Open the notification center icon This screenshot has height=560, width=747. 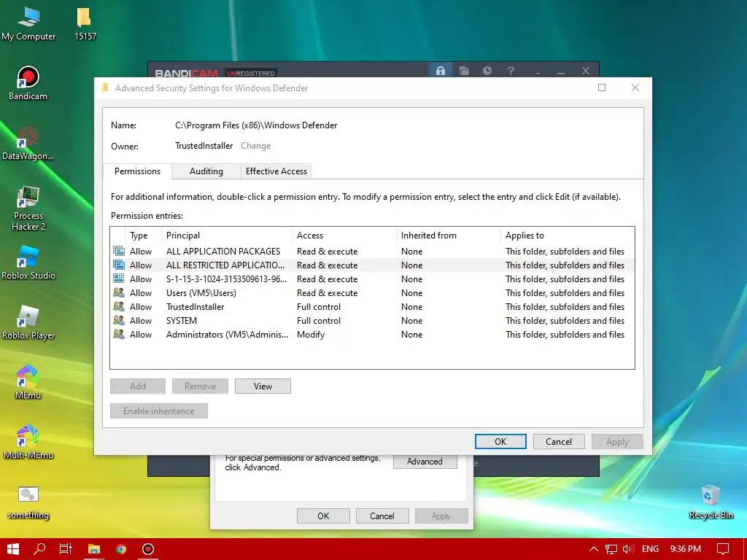(x=723, y=549)
